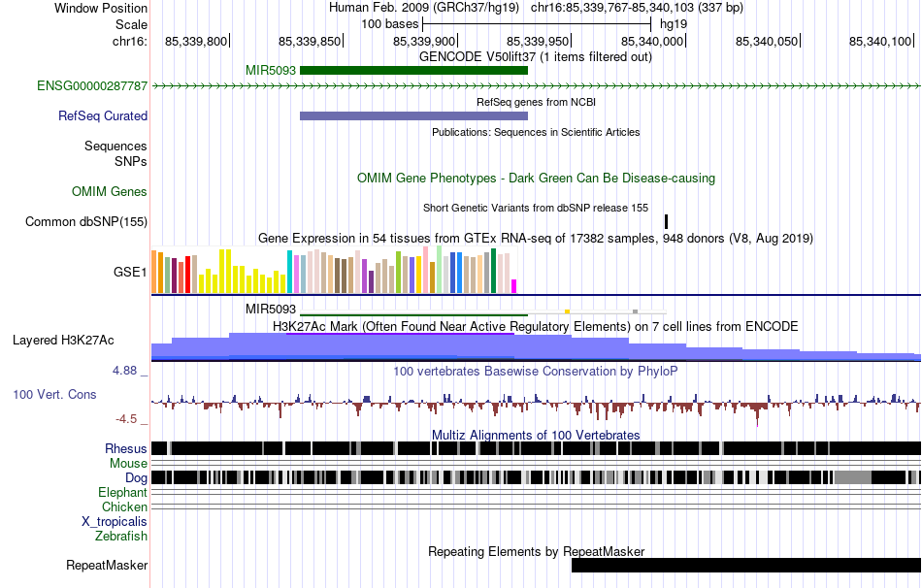The width and height of the screenshot is (922, 588).
Task: Click the 85,339,800 ruler coordinate
Action: 196,41
